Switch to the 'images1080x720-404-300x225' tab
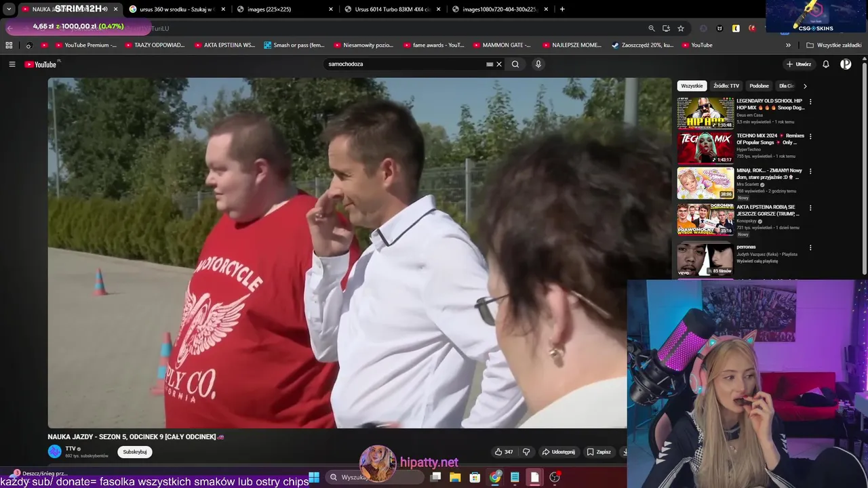 tap(500, 9)
